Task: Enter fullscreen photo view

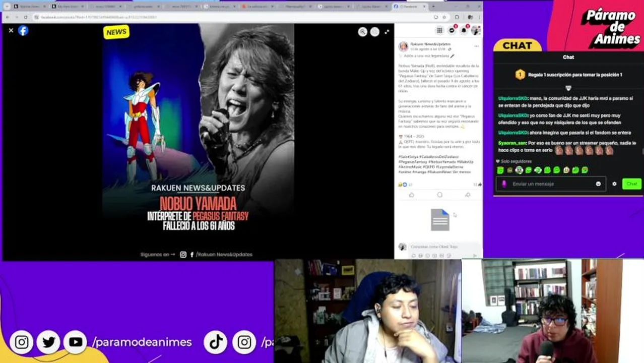Action: [x=387, y=32]
